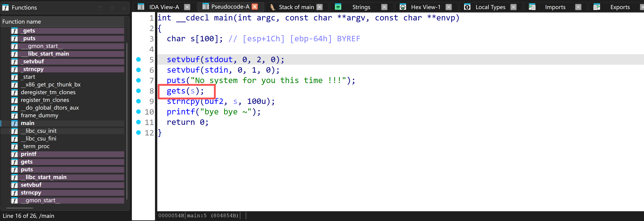Click the Strings tab icon

[338, 7]
